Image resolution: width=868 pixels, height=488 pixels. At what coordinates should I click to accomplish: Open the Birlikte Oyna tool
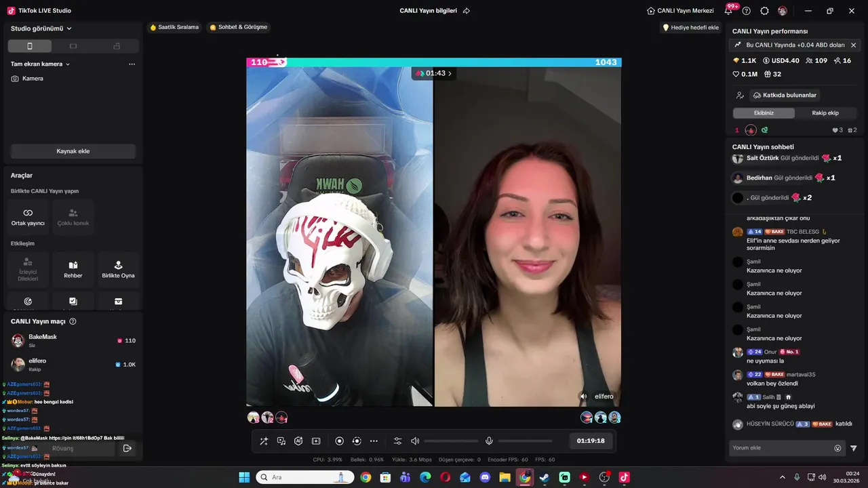pos(118,269)
